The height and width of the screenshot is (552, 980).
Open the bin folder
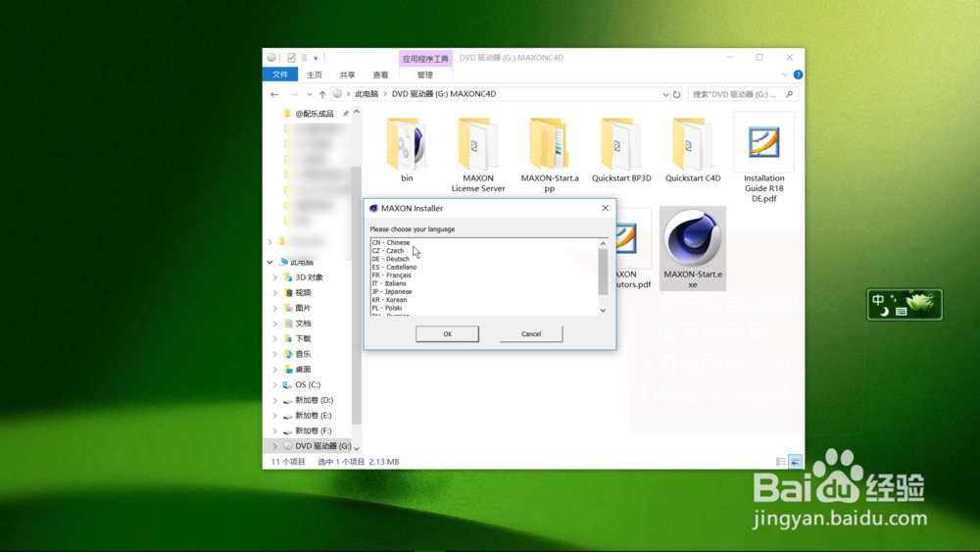[407, 150]
